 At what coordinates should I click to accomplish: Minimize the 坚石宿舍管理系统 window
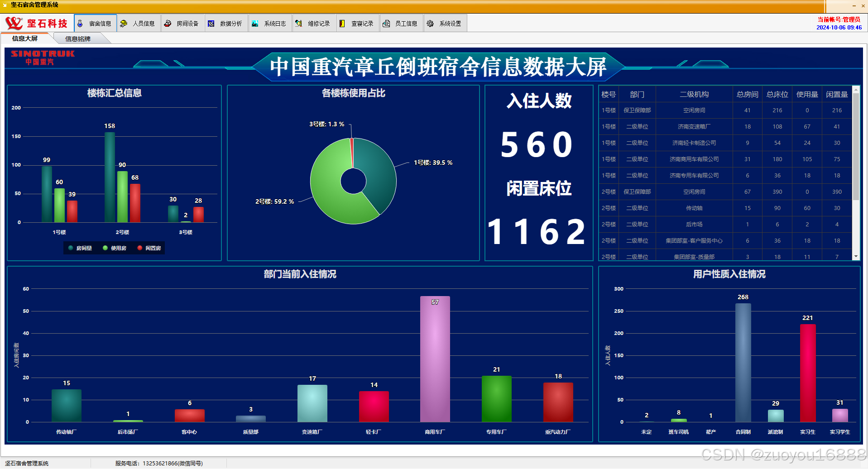(x=854, y=6)
